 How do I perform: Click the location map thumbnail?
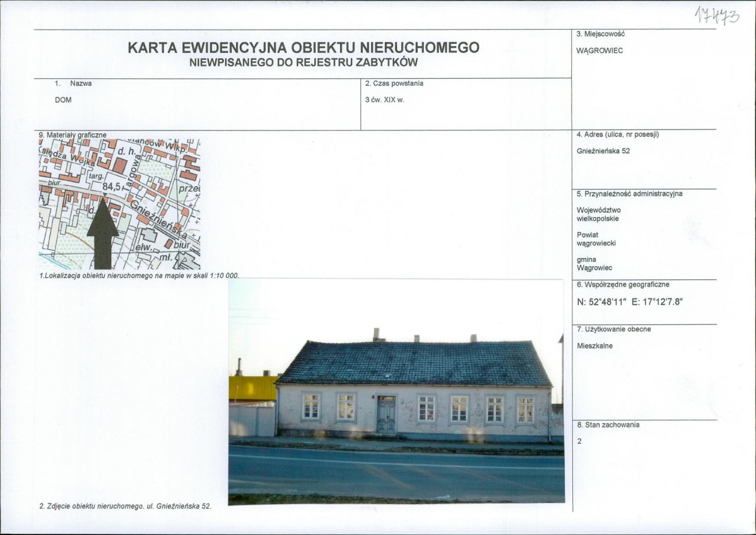click(119, 204)
